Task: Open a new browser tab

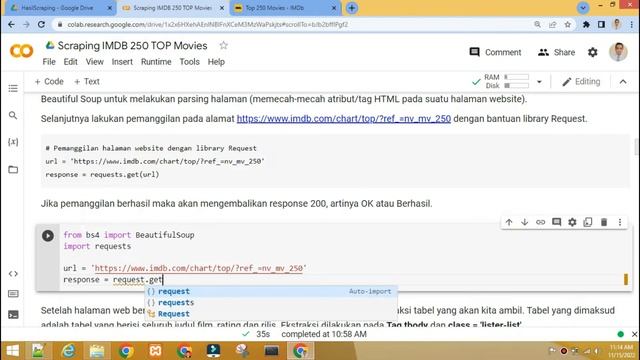Action: (351, 8)
